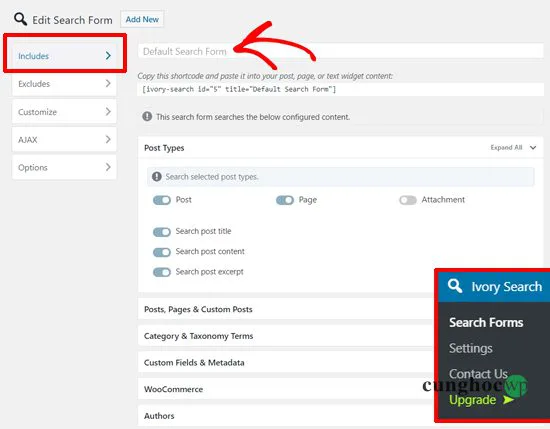Toggle the Page post type switch
This screenshot has width=550, height=429.
[x=285, y=200]
